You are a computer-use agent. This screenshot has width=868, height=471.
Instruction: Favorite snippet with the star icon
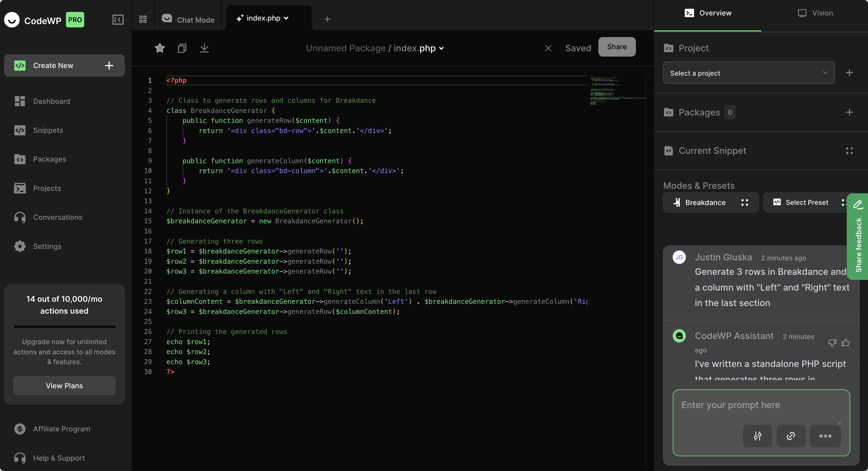coord(160,48)
